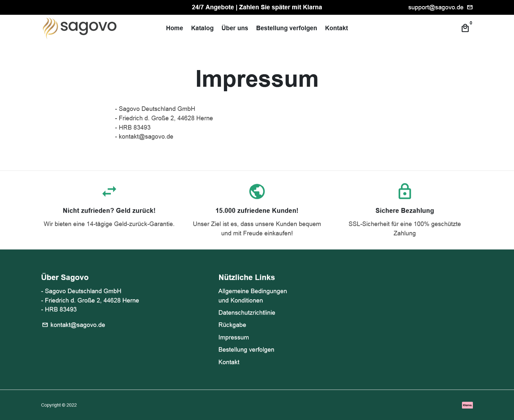Click the 'Nützliche Links' footer heading
The width and height of the screenshot is (514, 420).
247,277
